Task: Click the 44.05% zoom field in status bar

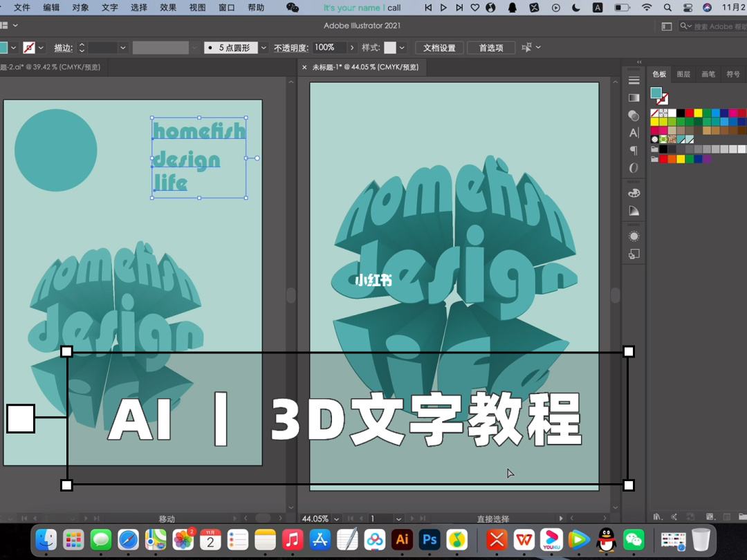Action: click(x=315, y=519)
